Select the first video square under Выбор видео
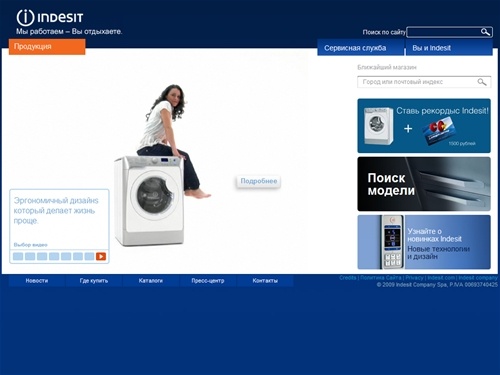The width and height of the screenshot is (500, 375). point(18,256)
